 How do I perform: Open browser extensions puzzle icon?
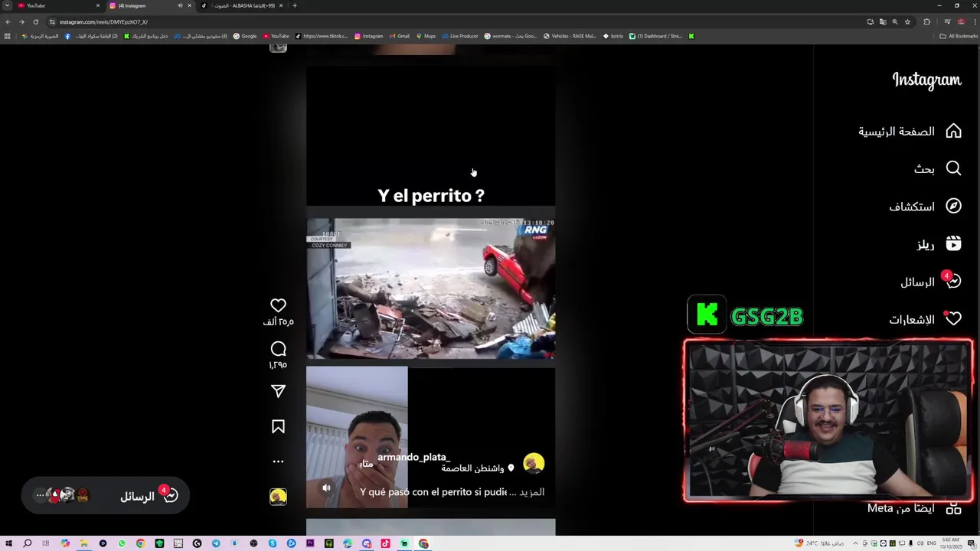coord(926,21)
